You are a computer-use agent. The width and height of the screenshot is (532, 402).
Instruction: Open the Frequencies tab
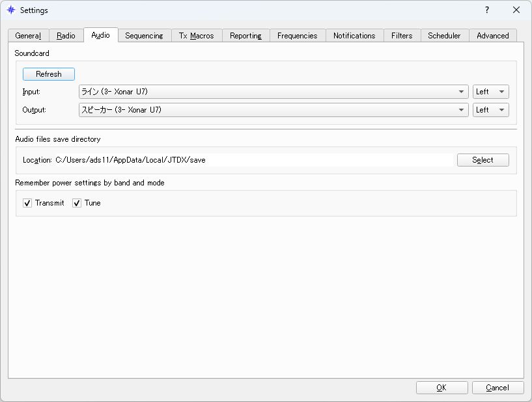[298, 36]
